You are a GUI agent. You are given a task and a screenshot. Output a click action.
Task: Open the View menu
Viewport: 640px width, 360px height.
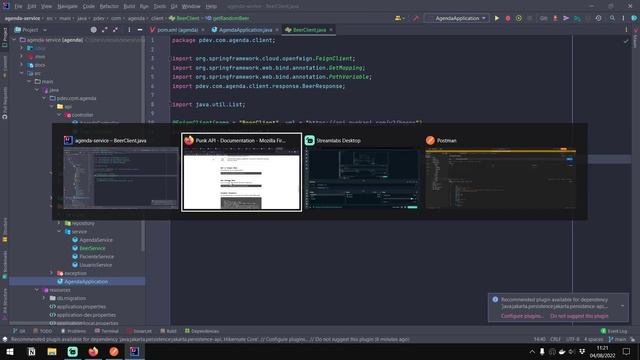[46, 7]
